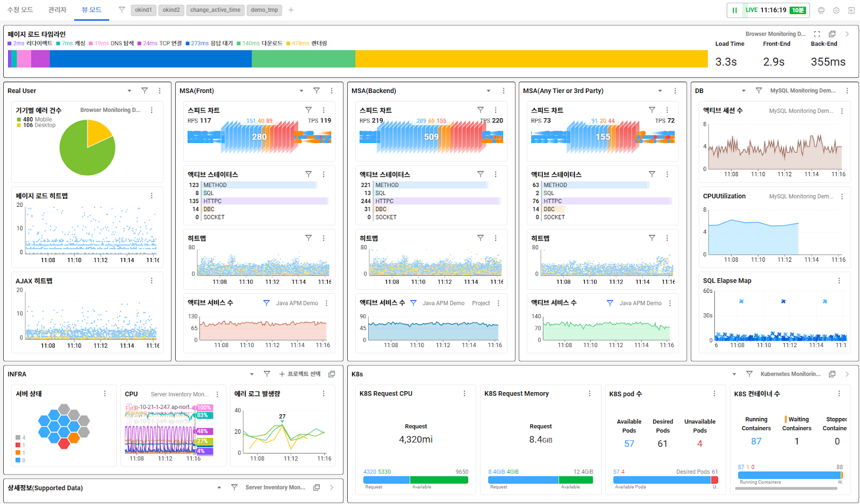860x504 pixels.
Task: Open 에러 로그 발생량 widget options menu
Action: point(324,394)
